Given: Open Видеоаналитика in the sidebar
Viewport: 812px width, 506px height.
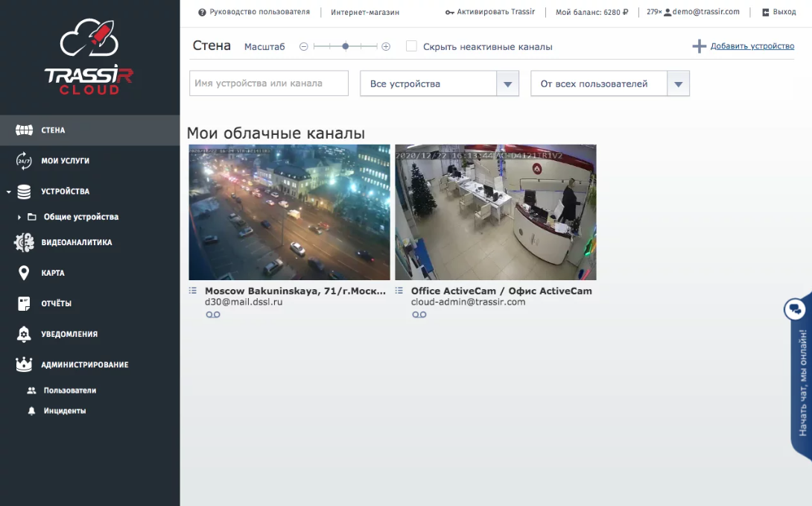Looking at the screenshot, I should 76,242.
